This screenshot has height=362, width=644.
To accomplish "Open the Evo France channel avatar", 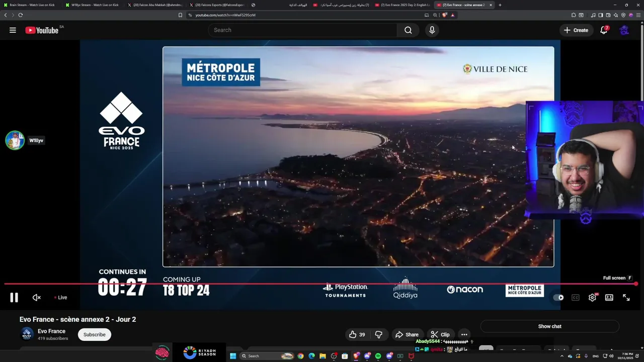I will [x=27, y=334].
